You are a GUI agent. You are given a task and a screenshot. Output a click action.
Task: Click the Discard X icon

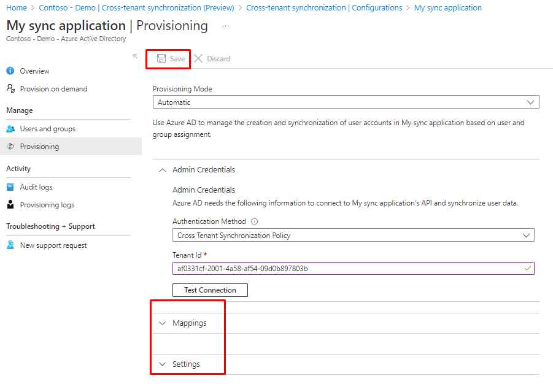point(198,59)
